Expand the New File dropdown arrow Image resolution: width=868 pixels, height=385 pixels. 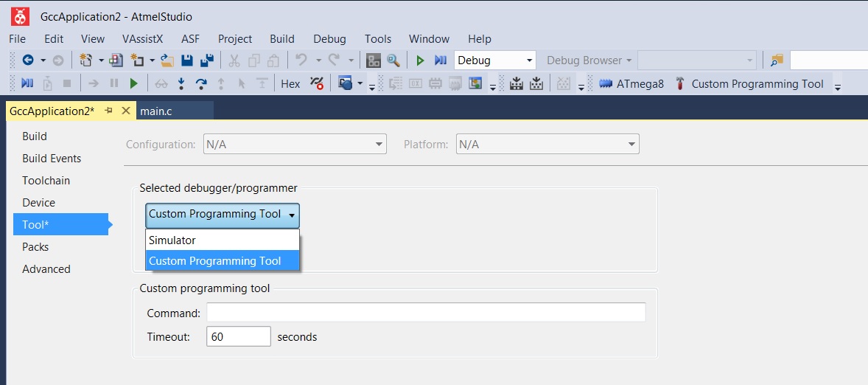tap(152, 60)
